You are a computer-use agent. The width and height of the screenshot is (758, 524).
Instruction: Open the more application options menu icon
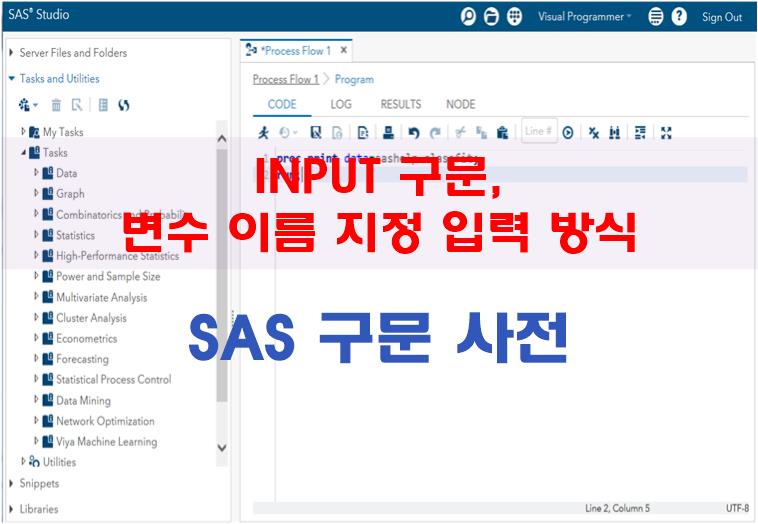(656, 17)
